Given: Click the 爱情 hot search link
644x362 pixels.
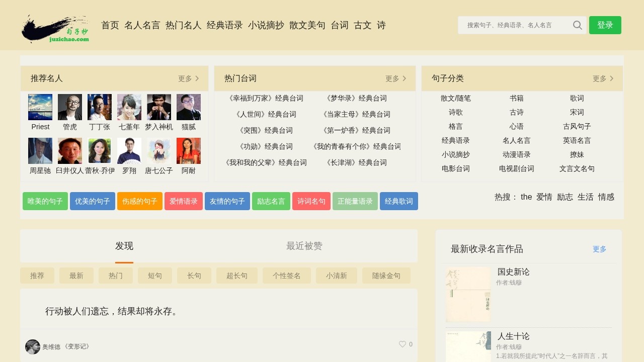Looking at the screenshot, I should pyautogui.click(x=544, y=197).
